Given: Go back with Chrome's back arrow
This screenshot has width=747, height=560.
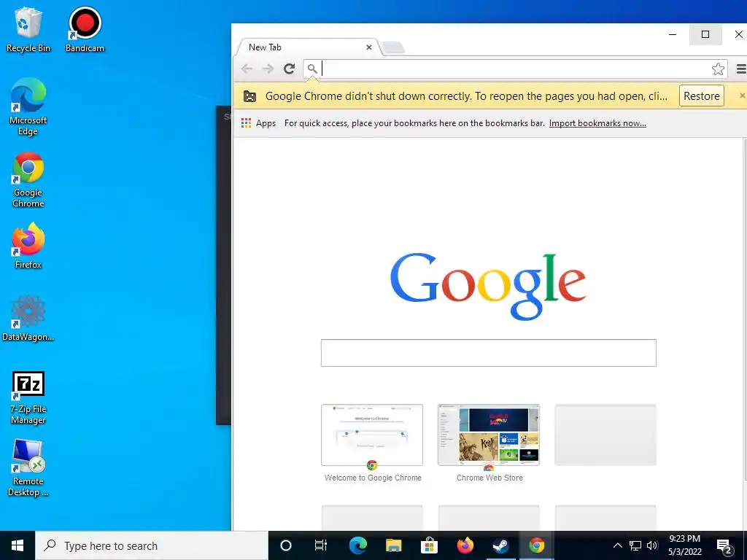Looking at the screenshot, I should click(247, 69).
